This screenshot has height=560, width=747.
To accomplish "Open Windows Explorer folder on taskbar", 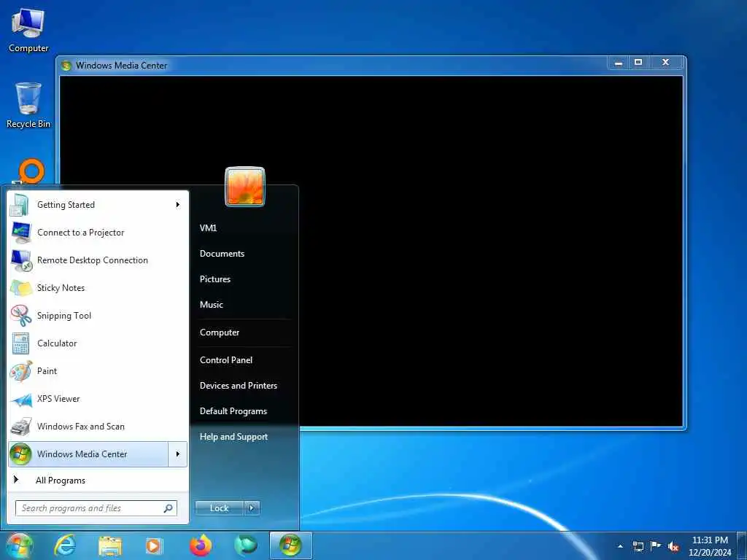I will [110, 546].
